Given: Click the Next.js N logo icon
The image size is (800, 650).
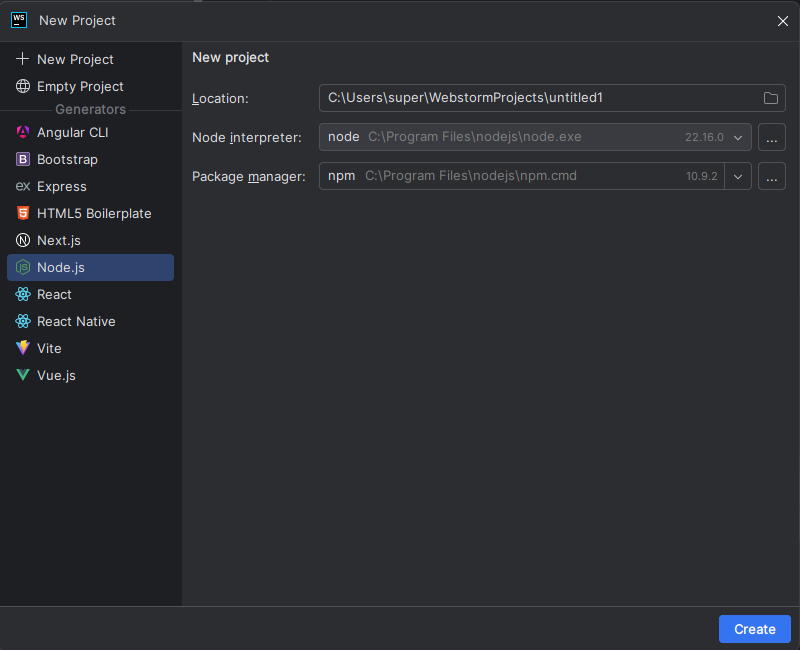Looking at the screenshot, I should (x=23, y=240).
